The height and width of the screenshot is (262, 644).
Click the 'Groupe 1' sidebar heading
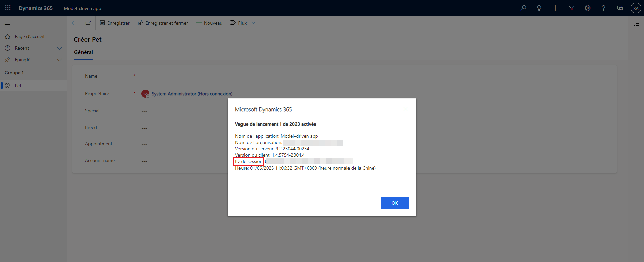(x=14, y=73)
